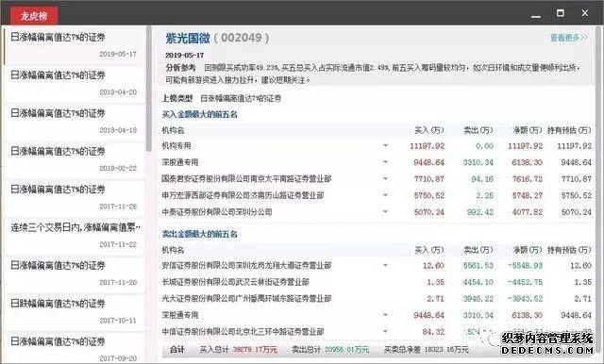604x364 pixels.
Task: Click 国泰君安证券 南京太平南路证券营业部 name
Action: (x=246, y=179)
